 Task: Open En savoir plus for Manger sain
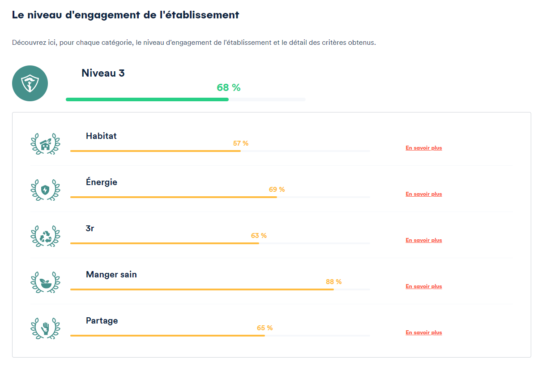(424, 286)
